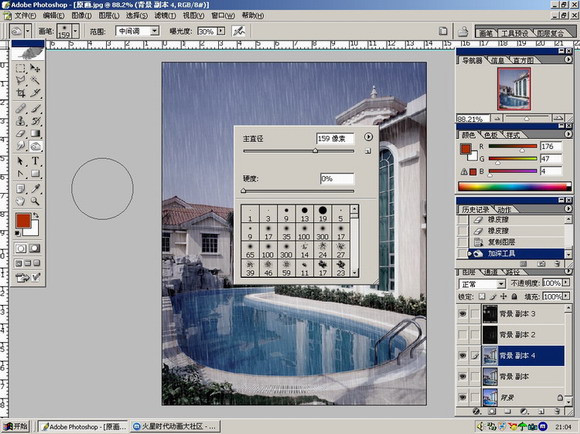Viewport: 580px width, 434px height.
Task: Open the 滤镜 menu
Action: pos(165,16)
